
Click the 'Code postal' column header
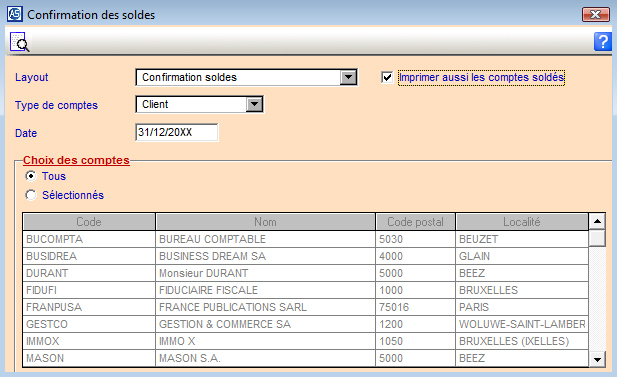point(416,222)
